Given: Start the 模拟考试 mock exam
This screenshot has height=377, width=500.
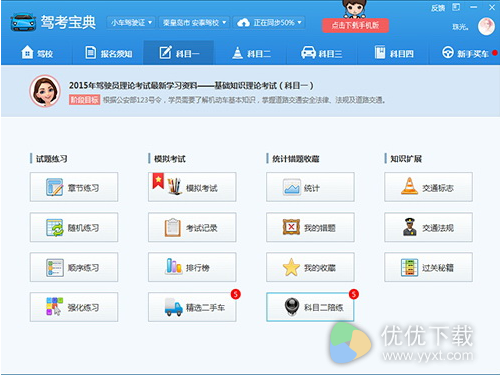Looking at the screenshot, I should pos(192,187).
